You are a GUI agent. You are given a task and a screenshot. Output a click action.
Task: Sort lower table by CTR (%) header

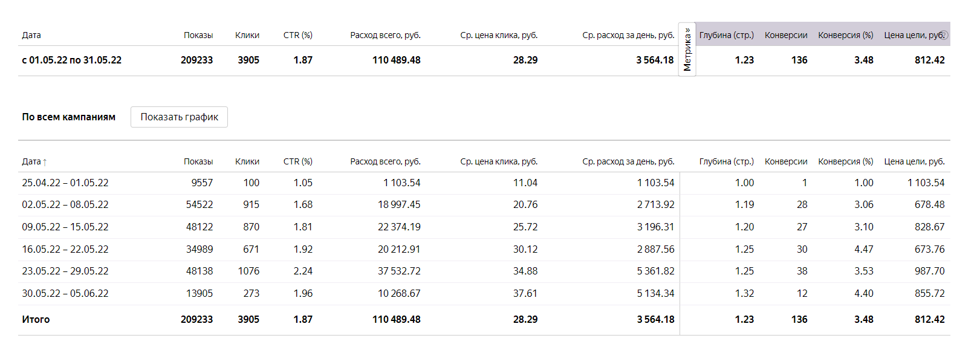pos(297,161)
